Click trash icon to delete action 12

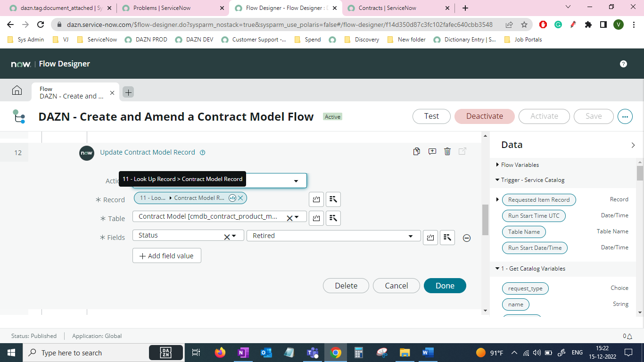(447, 151)
